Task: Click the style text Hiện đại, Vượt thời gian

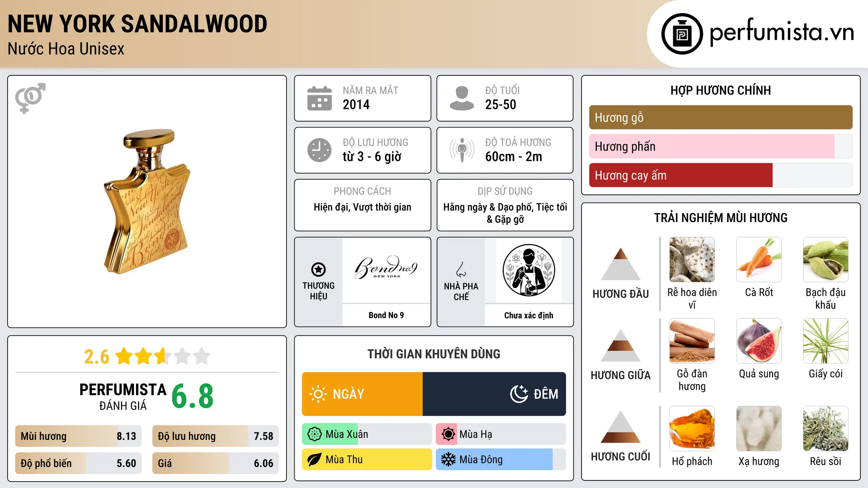Action: click(362, 207)
